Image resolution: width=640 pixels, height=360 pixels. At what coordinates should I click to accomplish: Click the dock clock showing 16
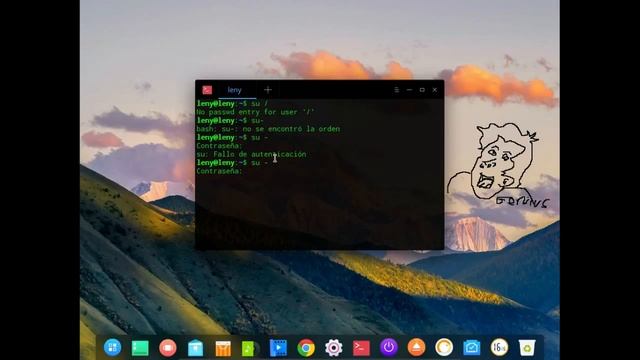tap(499, 348)
